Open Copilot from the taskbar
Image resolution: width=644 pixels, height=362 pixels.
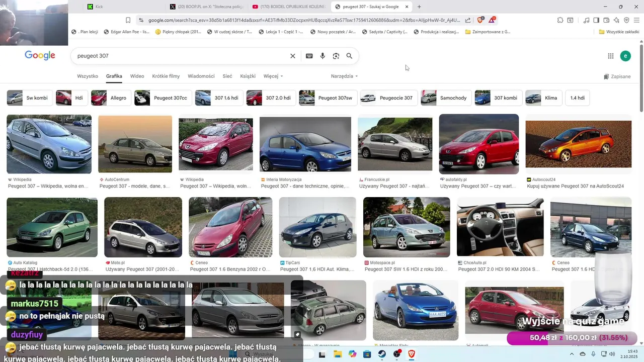[352, 354]
